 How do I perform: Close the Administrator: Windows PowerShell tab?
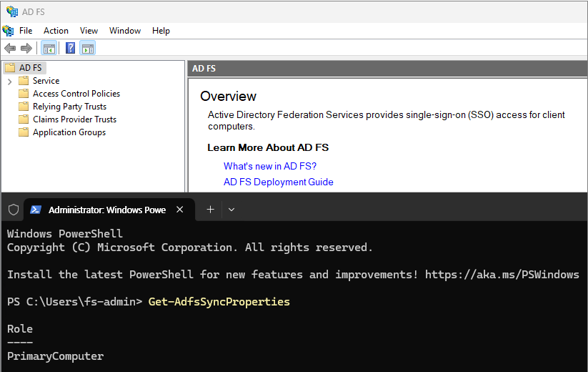(x=179, y=210)
